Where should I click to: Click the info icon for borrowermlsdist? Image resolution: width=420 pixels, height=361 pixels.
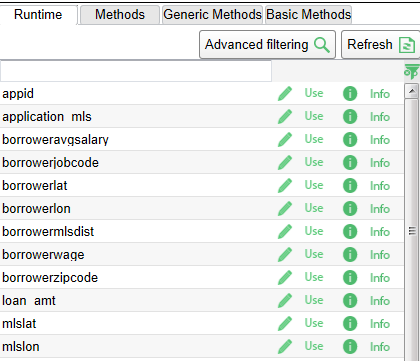(x=350, y=232)
